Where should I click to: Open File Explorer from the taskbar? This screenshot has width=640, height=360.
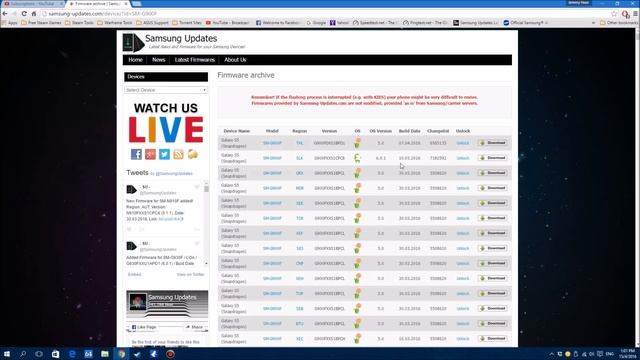pos(105,354)
